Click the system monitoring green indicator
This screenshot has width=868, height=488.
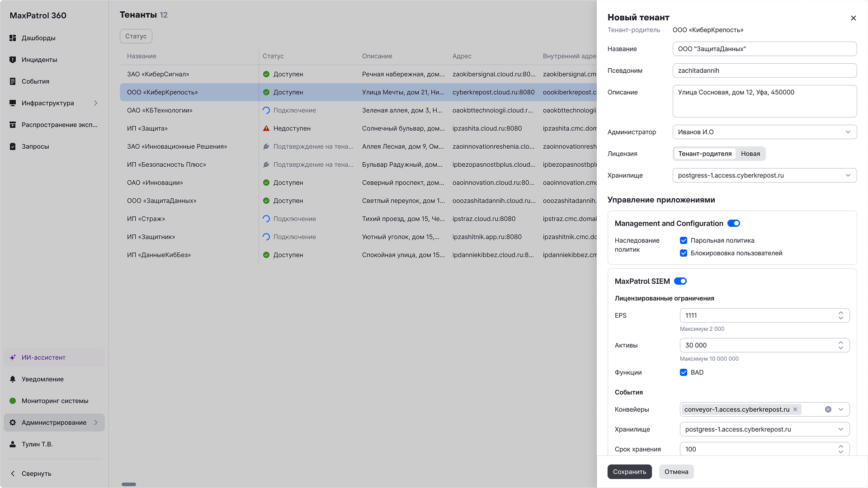pos(13,401)
